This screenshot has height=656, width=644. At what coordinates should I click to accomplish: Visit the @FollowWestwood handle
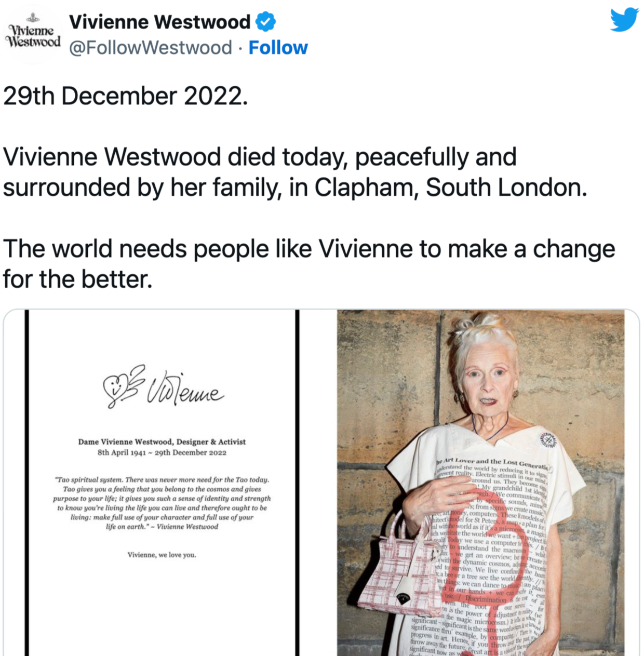150,48
